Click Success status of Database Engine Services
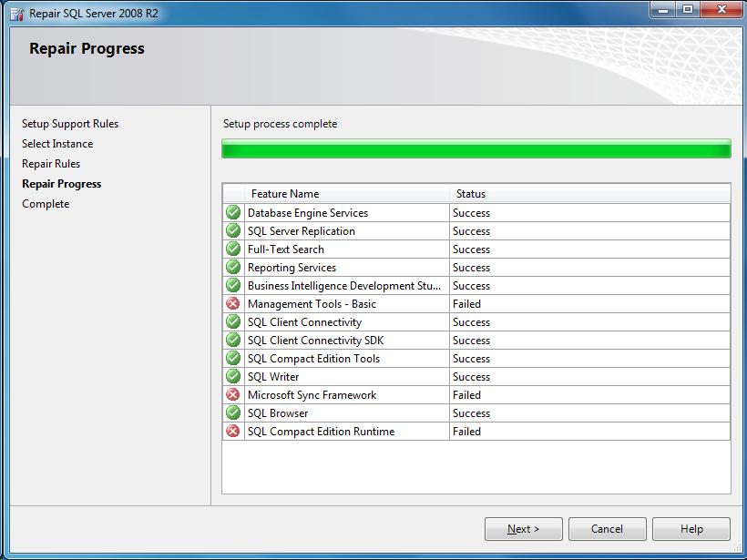This screenshot has height=560, width=747. (x=471, y=213)
